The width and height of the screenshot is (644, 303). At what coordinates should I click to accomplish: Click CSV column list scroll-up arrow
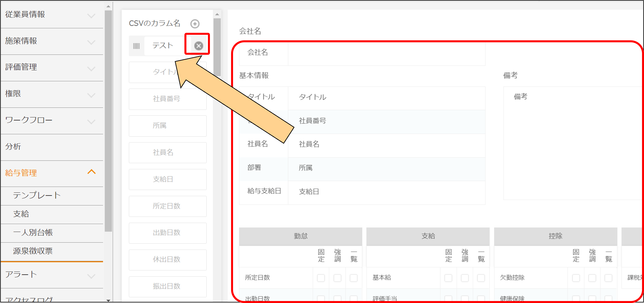point(217,14)
